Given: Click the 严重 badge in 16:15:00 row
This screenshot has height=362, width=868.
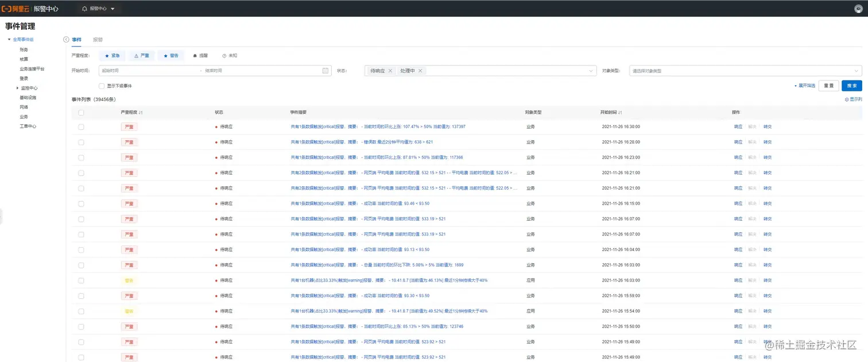Looking at the screenshot, I should (129, 203).
